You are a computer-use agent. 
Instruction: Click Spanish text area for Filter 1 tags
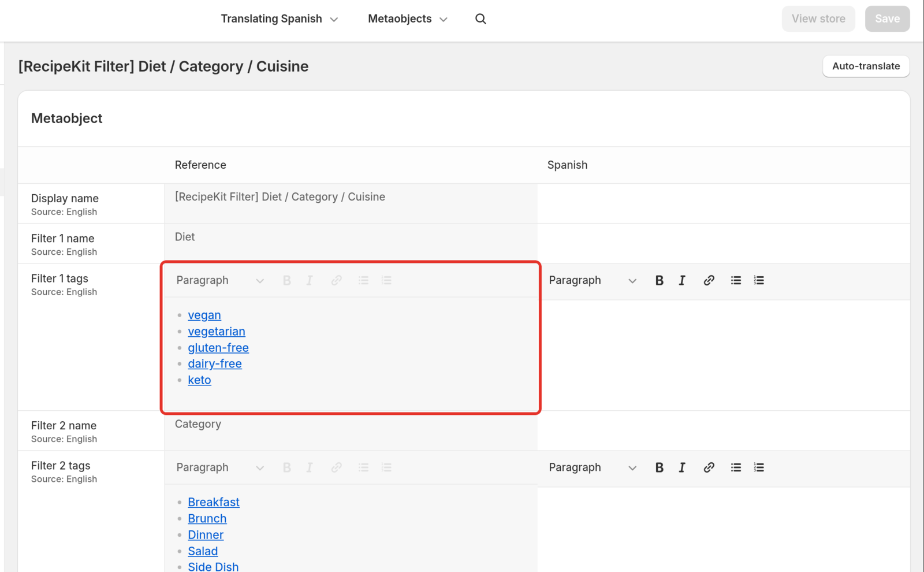tap(724, 355)
